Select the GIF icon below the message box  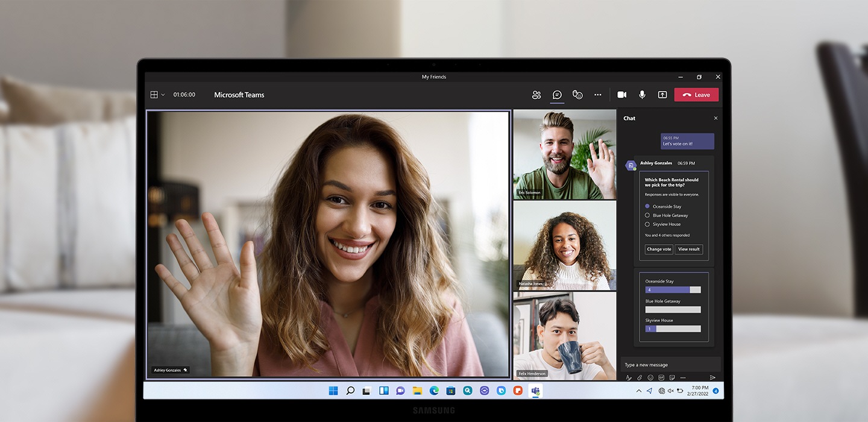click(x=661, y=377)
